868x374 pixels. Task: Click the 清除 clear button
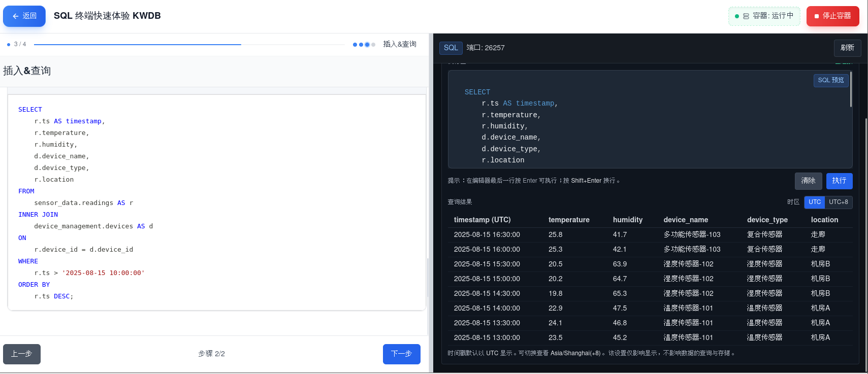[808, 181]
